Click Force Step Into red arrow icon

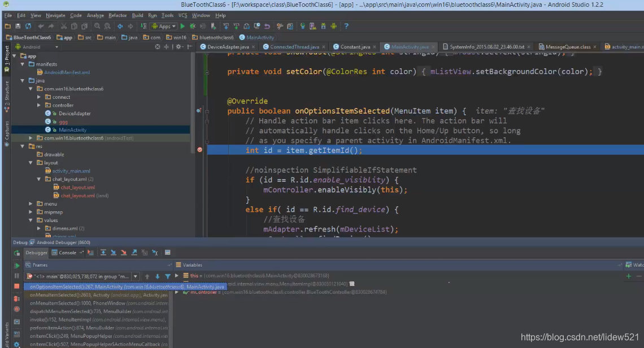[124, 253]
